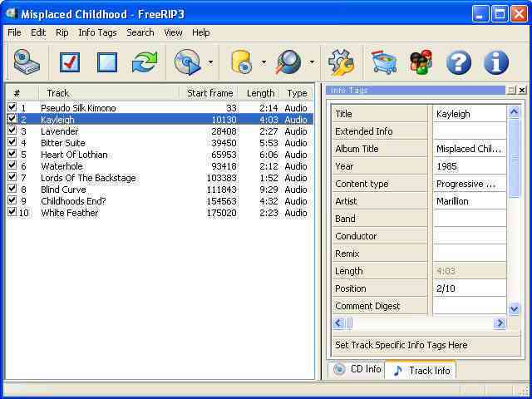Click the magnifier search icon
532x399 pixels.
pos(288,62)
